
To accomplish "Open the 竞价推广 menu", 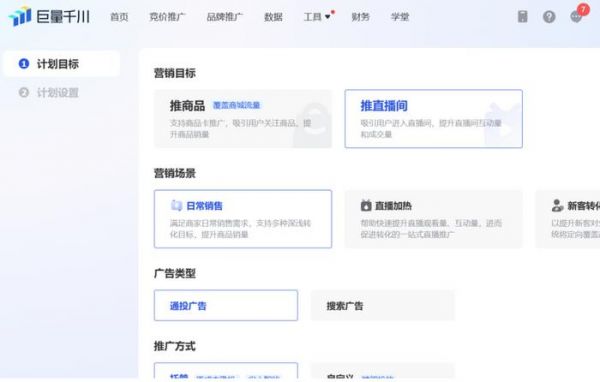I will tap(167, 17).
